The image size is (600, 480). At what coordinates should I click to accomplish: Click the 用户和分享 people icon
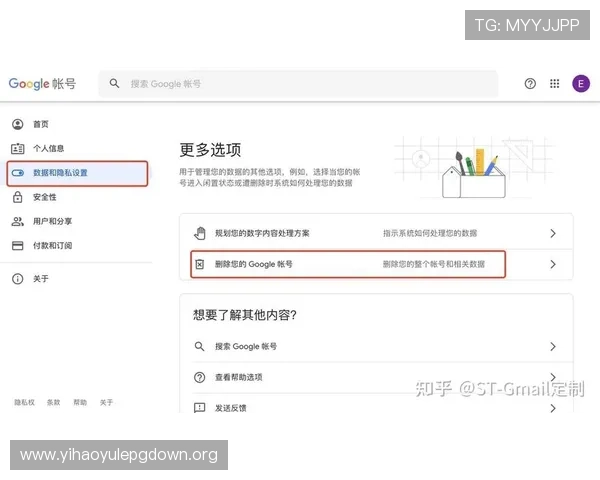point(18,221)
